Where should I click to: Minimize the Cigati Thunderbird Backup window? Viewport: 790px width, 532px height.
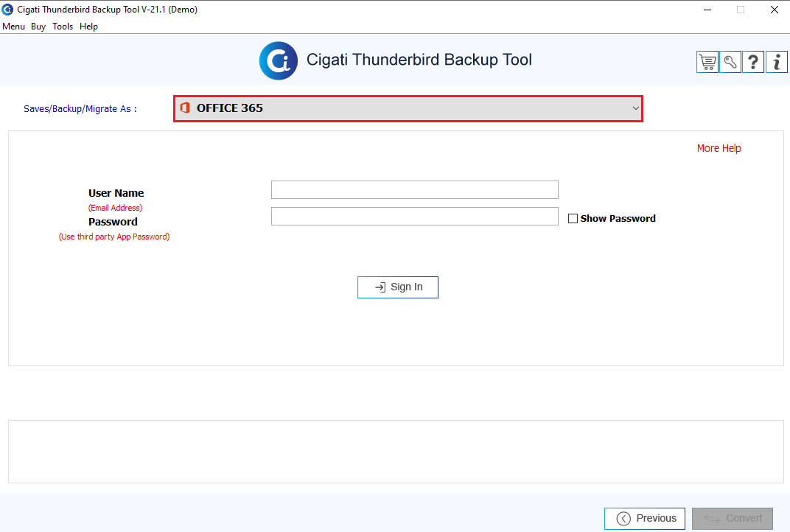(x=707, y=10)
